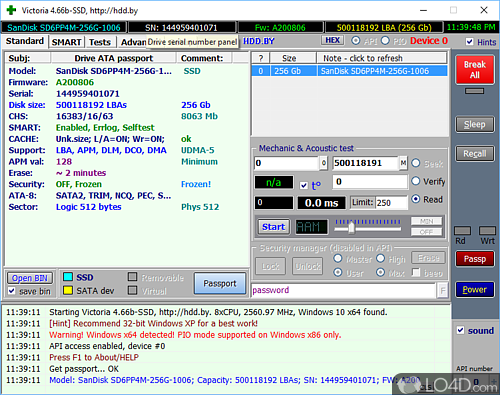Click the Recall button

(x=475, y=154)
